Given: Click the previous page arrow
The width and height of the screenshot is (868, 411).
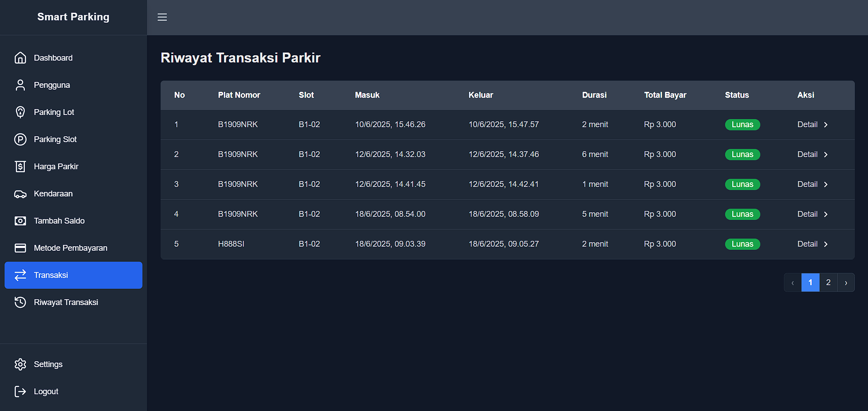Looking at the screenshot, I should click(x=792, y=282).
